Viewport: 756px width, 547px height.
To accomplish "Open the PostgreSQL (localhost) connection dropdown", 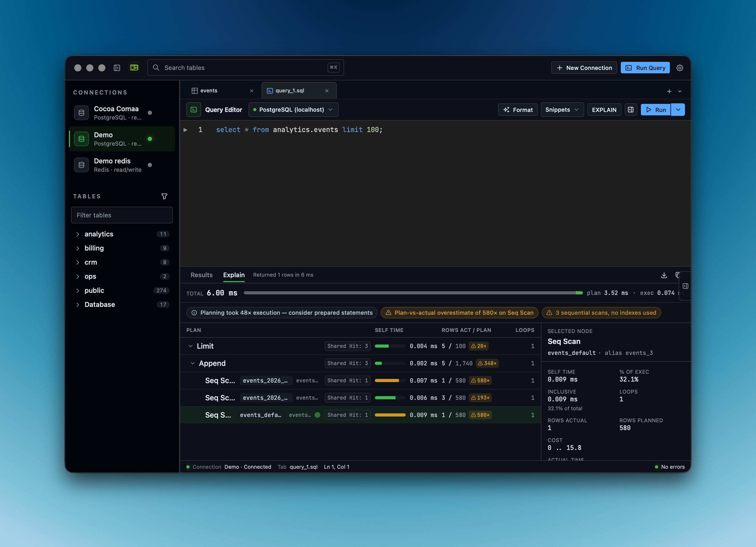I will tap(293, 110).
